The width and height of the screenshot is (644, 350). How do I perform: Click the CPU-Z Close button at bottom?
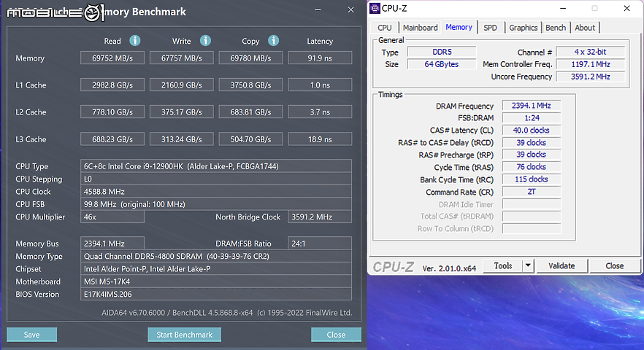[x=615, y=266]
